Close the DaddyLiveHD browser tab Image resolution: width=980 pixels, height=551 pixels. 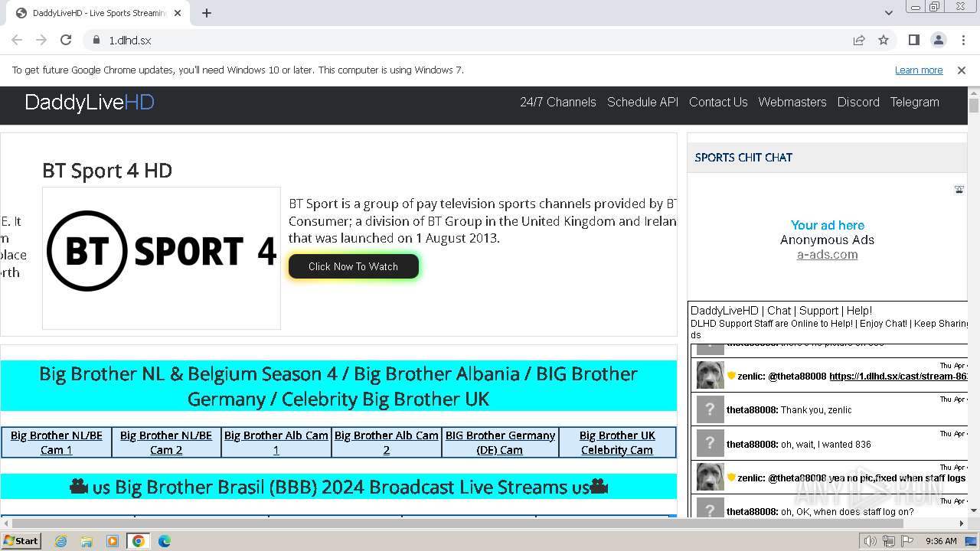pos(178,13)
